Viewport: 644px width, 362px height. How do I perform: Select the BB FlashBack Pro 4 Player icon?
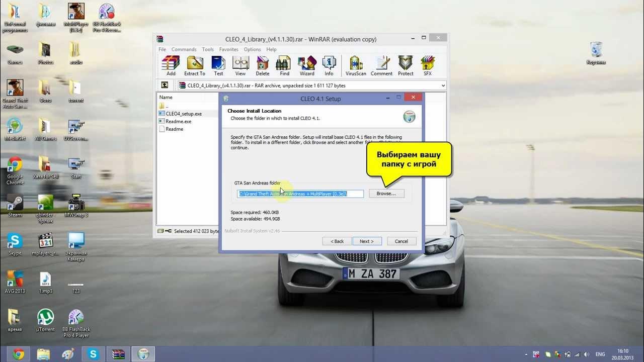click(76, 323)
